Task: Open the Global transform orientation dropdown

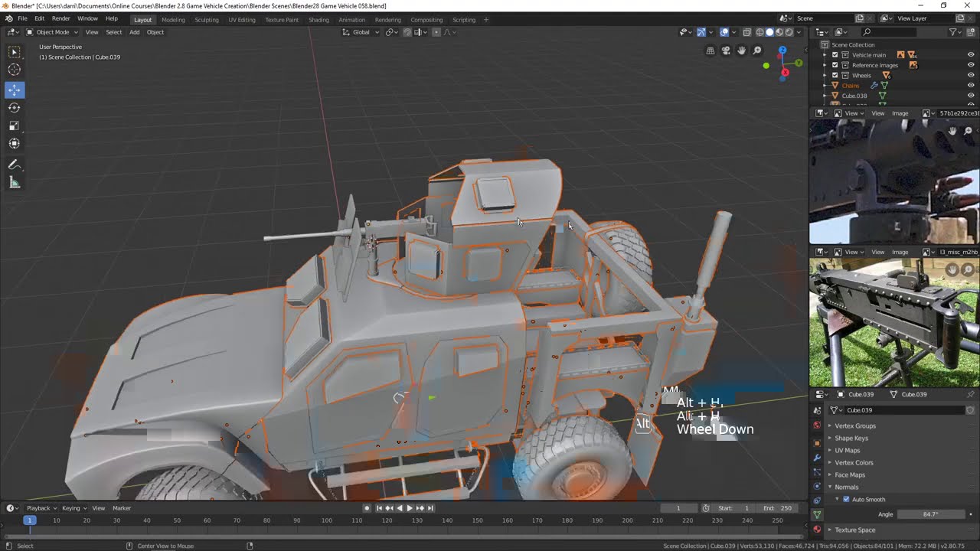Action: click(x=361, y=32)
